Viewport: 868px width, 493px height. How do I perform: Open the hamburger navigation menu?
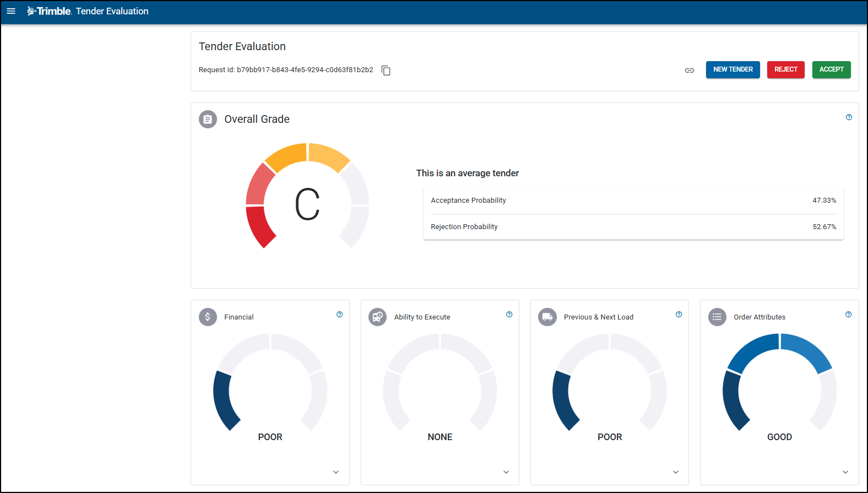click(11, 11)
